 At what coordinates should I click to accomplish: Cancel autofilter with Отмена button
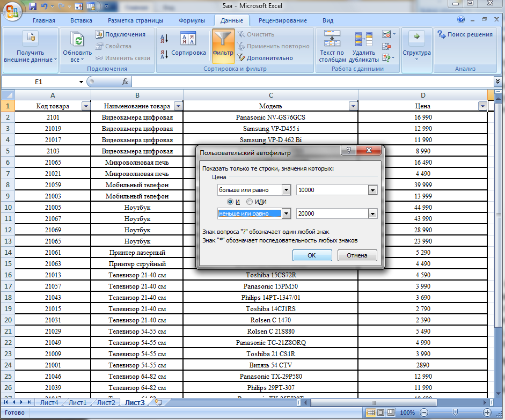tap(357, 255)
